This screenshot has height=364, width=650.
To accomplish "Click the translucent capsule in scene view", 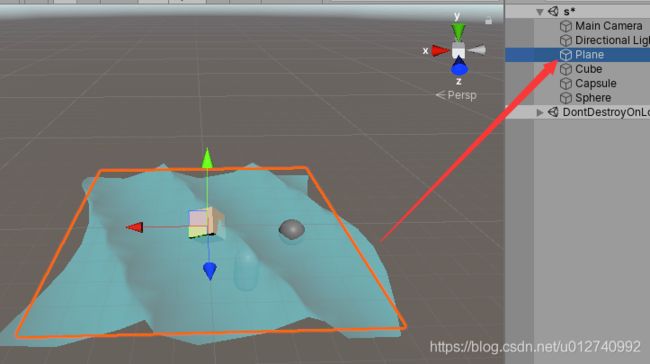I will (x=247, y=270).
